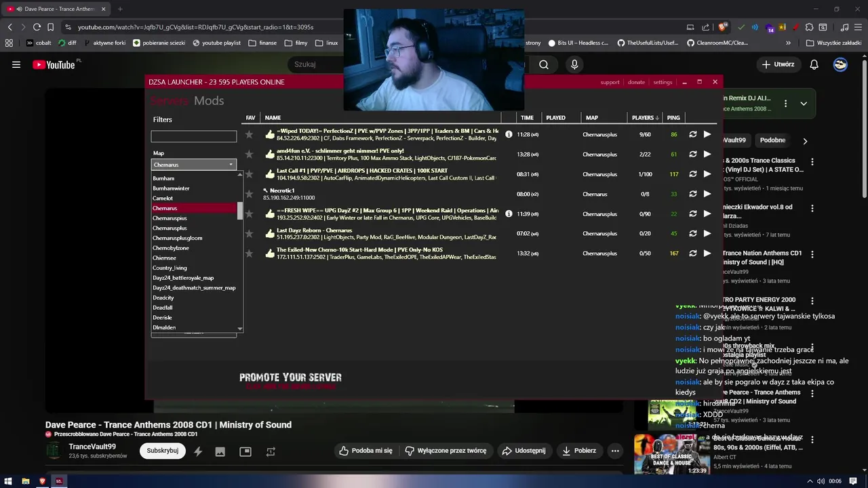Focus the Filters search text field
The image size is (868, 488).
(193, 136)
